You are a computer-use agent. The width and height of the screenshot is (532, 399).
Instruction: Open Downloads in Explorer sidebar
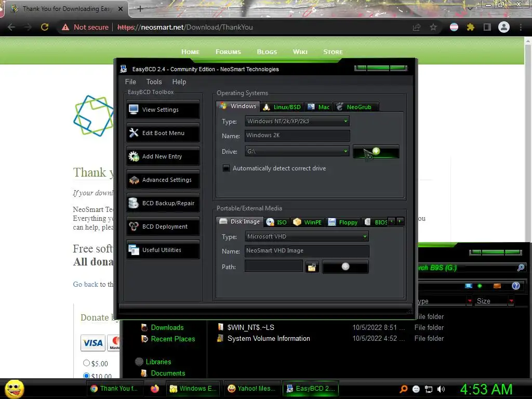tap(167, 327)
